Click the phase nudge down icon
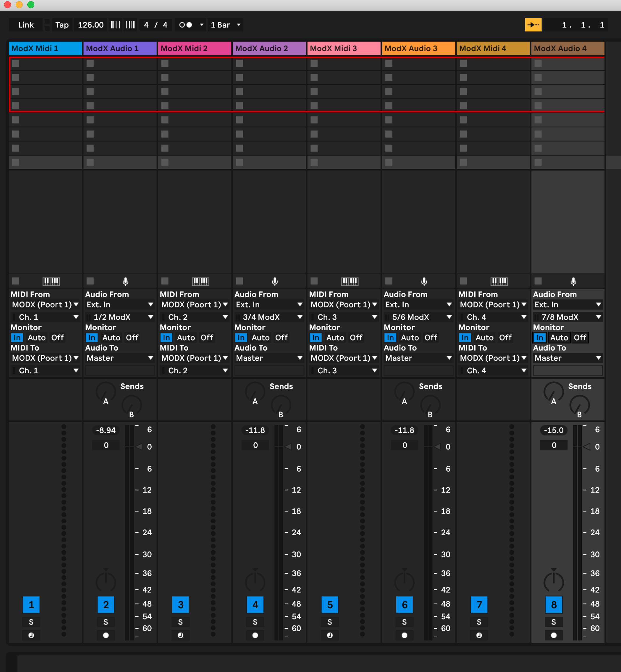The image size is (621, 672). [x=115, y=25]
